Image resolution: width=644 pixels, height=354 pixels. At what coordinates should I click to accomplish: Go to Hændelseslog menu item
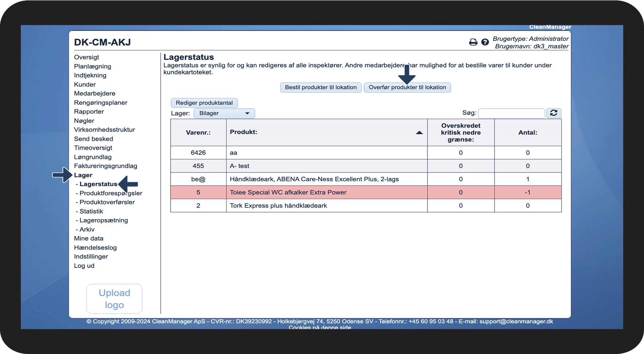(95, 248)
